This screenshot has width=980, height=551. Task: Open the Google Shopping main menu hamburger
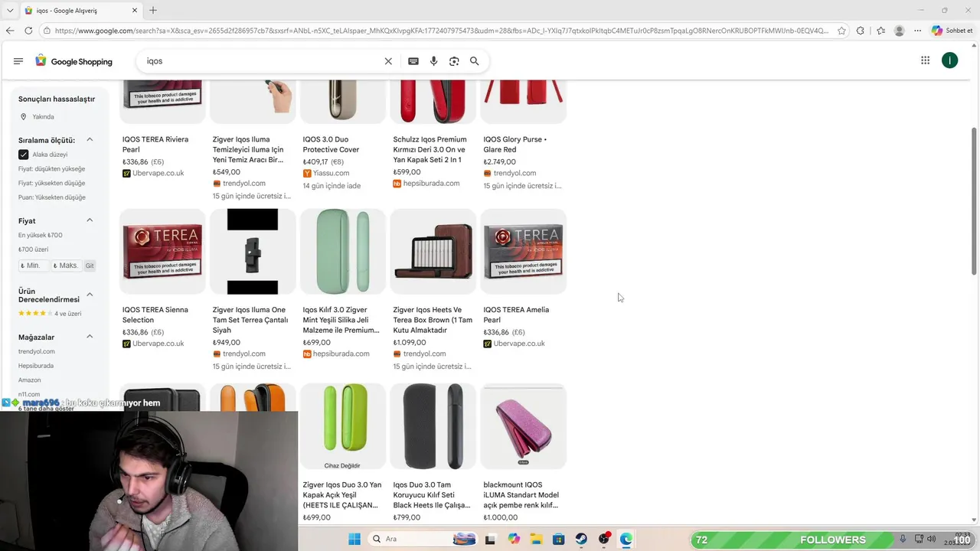coord(18,61)
